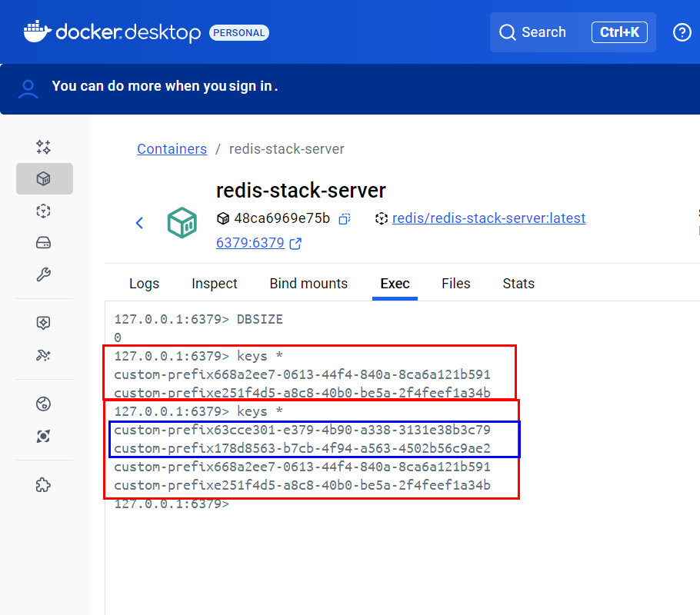Open Ask Gordon sparkles icon in sidebar

pos(44,146)
